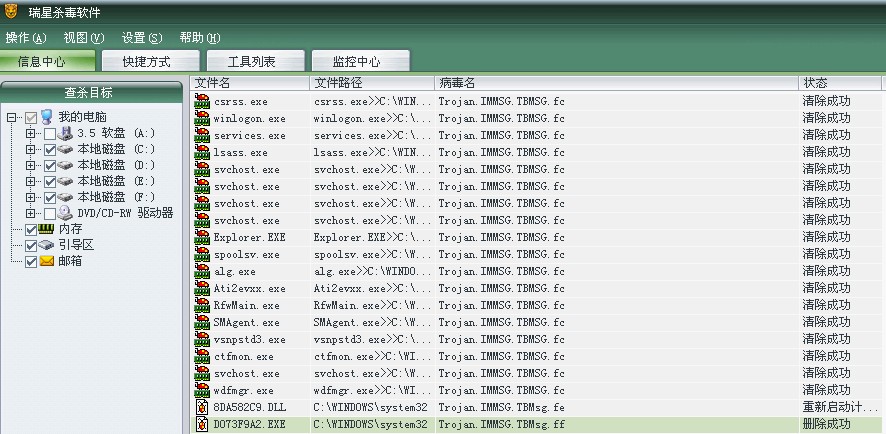886x434 pixels.
Task: Open the 视图(V) menu
Action: pos(84,38)
